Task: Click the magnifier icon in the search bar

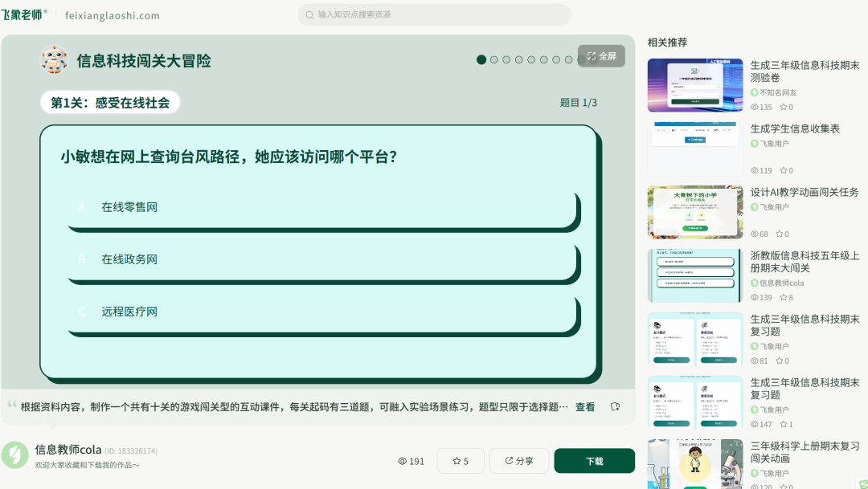Action: (x=309, y=14)
